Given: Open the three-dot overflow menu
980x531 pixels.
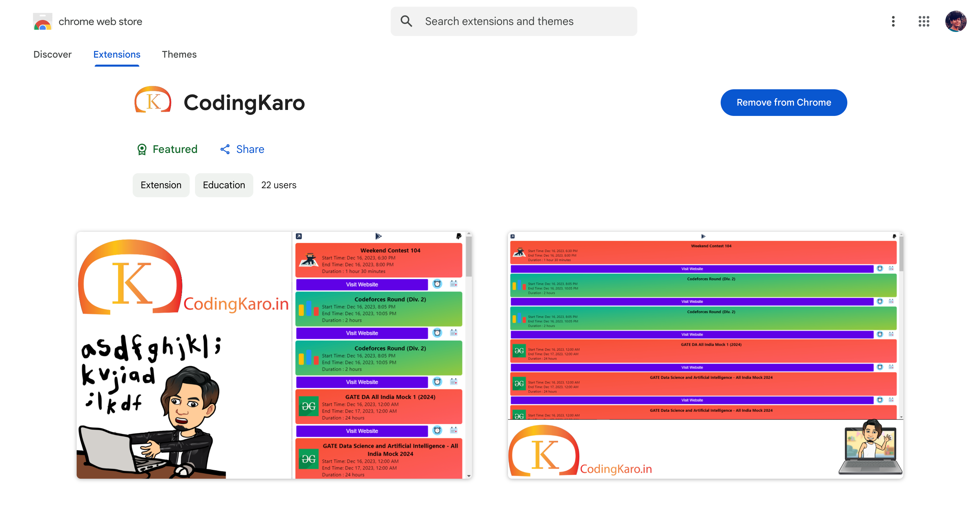Looking at the screenshot, I should point(893,22).
